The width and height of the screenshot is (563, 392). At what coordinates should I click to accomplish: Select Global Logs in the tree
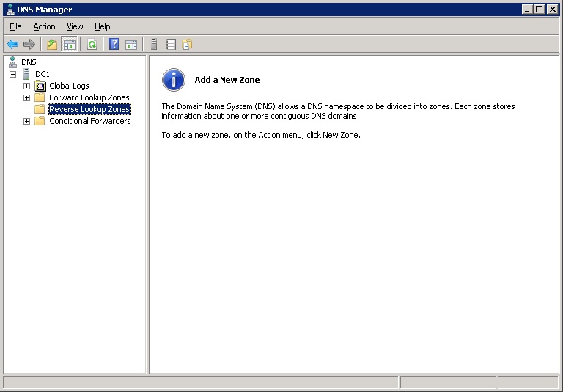point(69,86)
